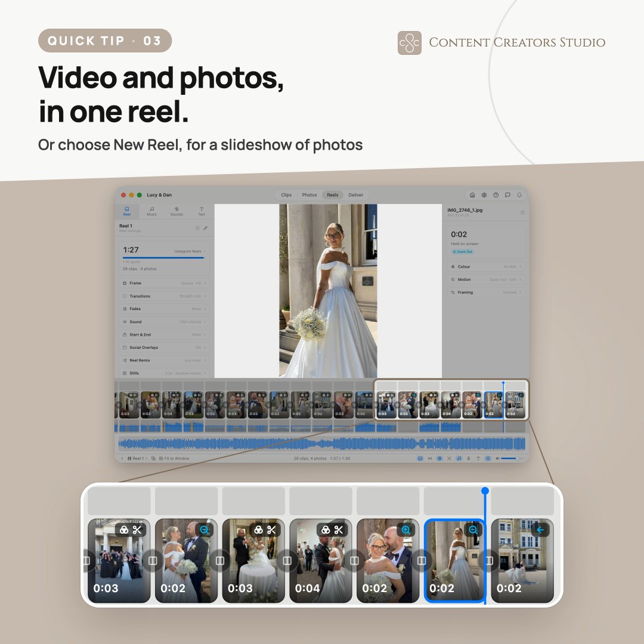Click the blue playhead marker on the timeline
The image size is (644, 644).
503,383
